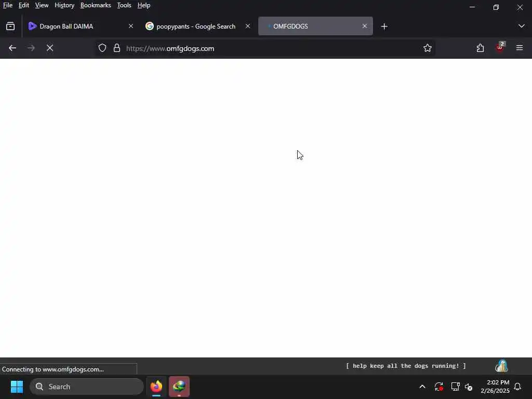The height and width of the screenshot is (399, 532).
Task: Open the Firefox application hamburger menu
Action: pos(520,48)
